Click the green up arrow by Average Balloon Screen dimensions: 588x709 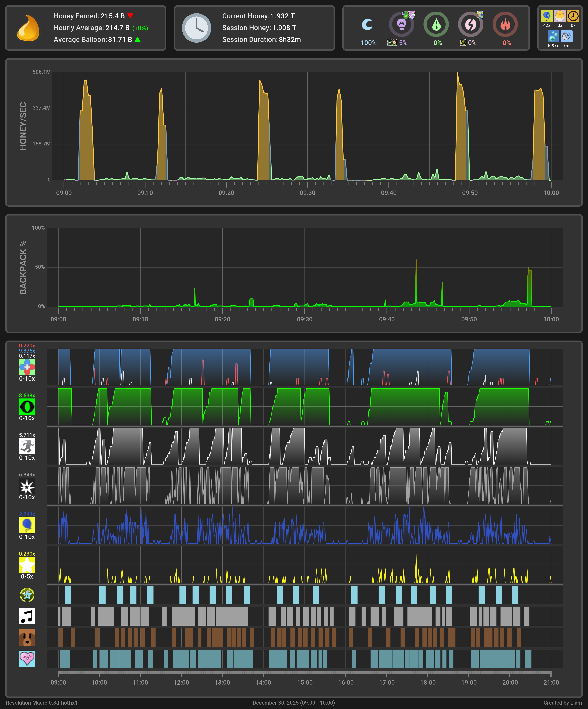pos(138,40)
